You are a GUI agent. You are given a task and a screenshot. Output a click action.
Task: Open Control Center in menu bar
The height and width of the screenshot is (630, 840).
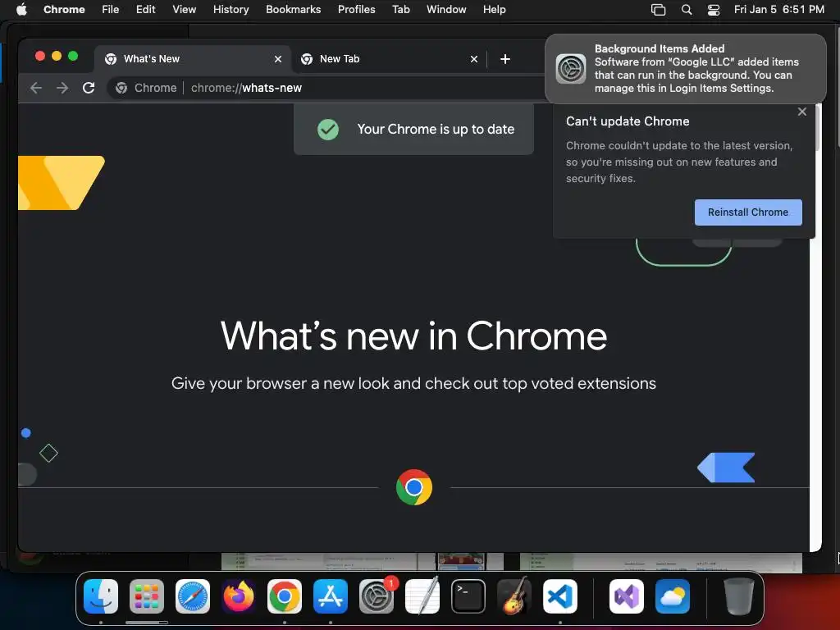point(714,10)
